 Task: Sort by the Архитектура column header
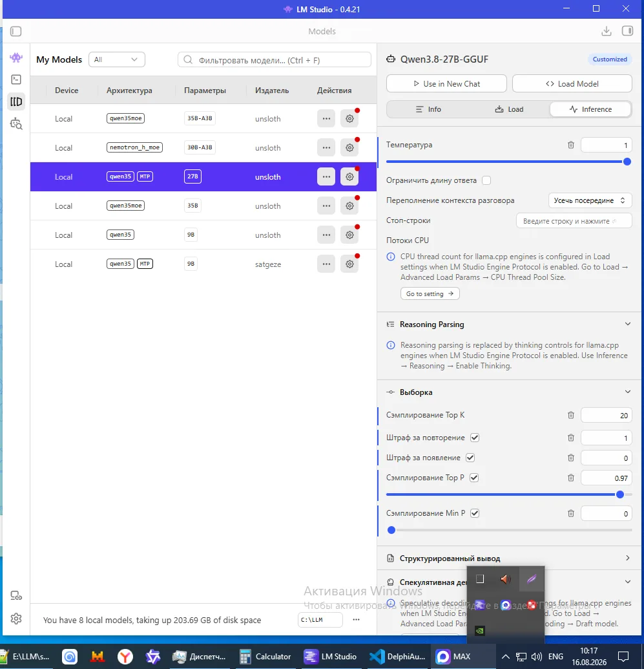(x=129, y=90)
